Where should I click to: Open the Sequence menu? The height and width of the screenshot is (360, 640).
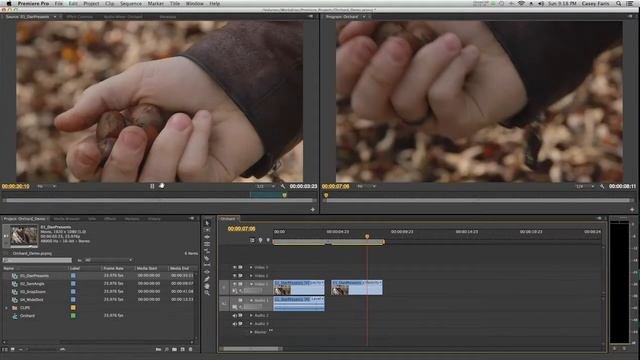click(131, 3)
